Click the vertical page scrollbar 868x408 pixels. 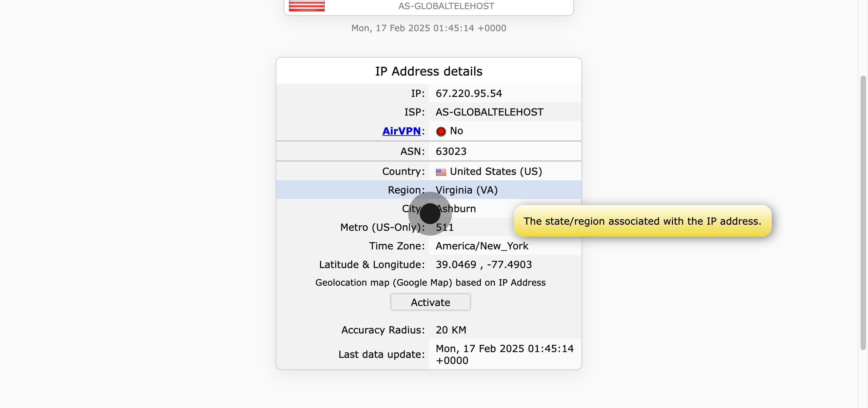pos(863,213)
